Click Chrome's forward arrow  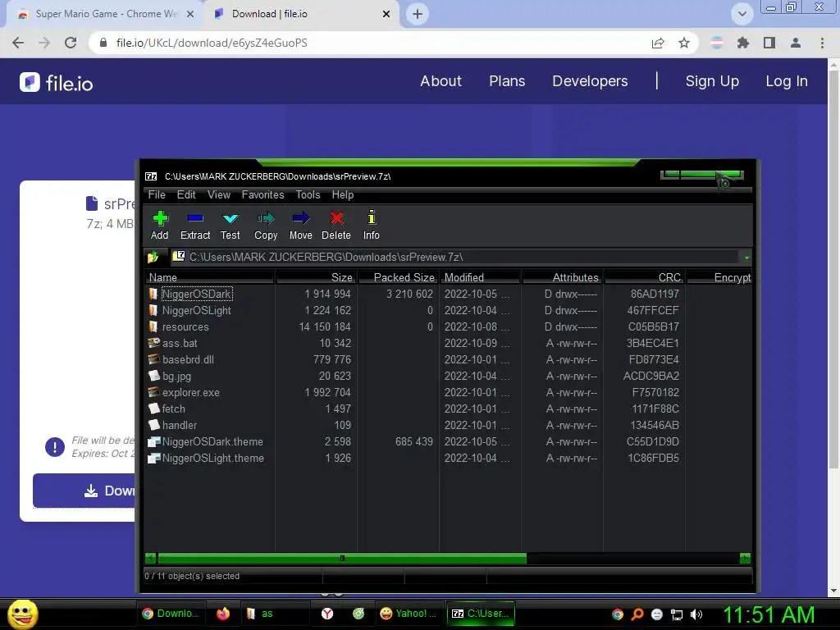coord(44,43)
